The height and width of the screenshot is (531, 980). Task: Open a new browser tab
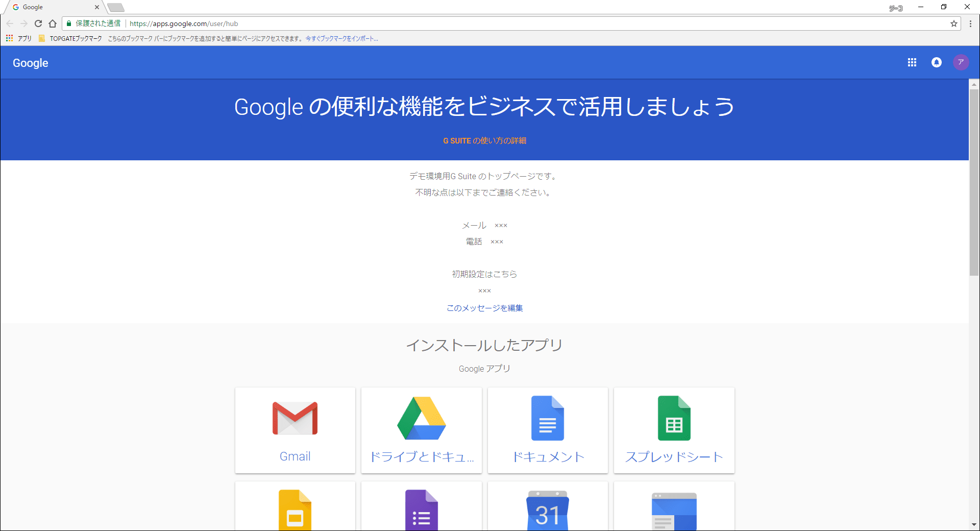point(116,7)
